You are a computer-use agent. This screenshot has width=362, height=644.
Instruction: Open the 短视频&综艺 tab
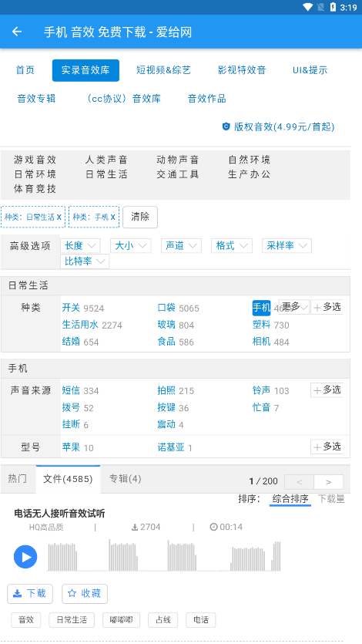(163, 70)
